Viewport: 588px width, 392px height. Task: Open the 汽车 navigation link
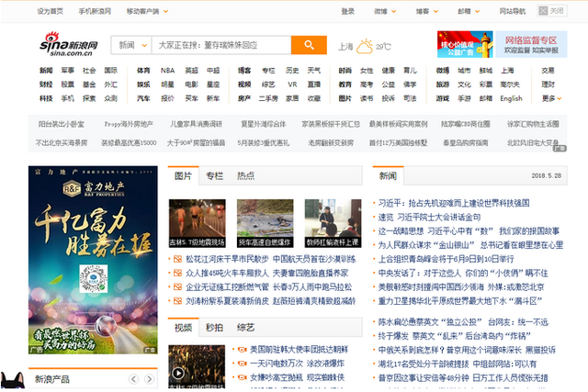tap(143, 98)
